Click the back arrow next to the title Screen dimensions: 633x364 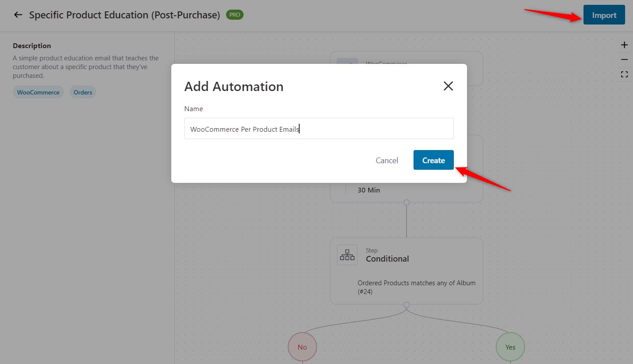click(18, 14)
